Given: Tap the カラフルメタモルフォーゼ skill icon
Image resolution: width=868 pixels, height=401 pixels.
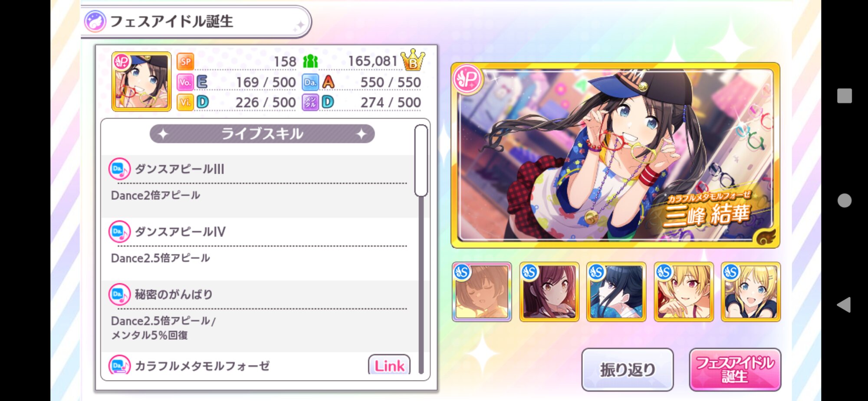Looking at the screenshot, I should [119, 365].
